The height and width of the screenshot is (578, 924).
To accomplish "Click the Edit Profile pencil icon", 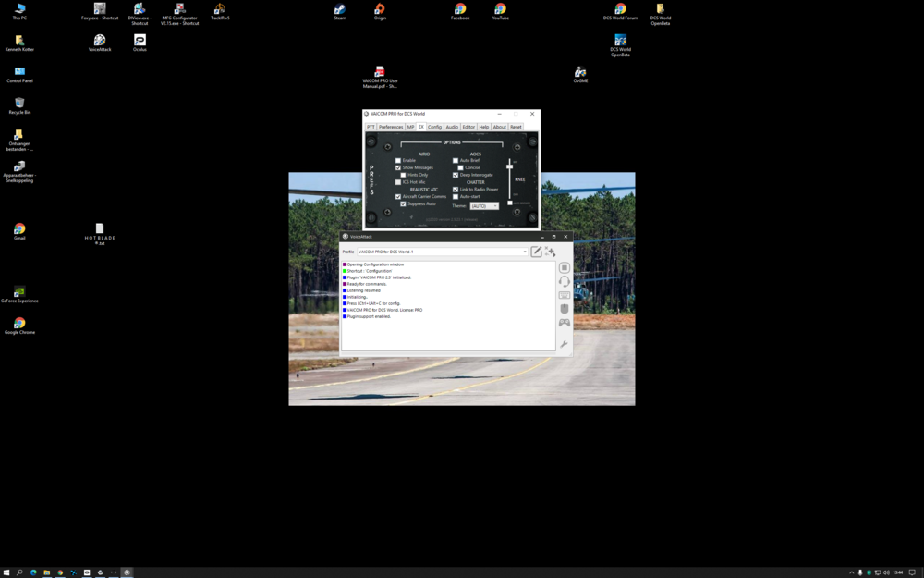I will point(536,252).
